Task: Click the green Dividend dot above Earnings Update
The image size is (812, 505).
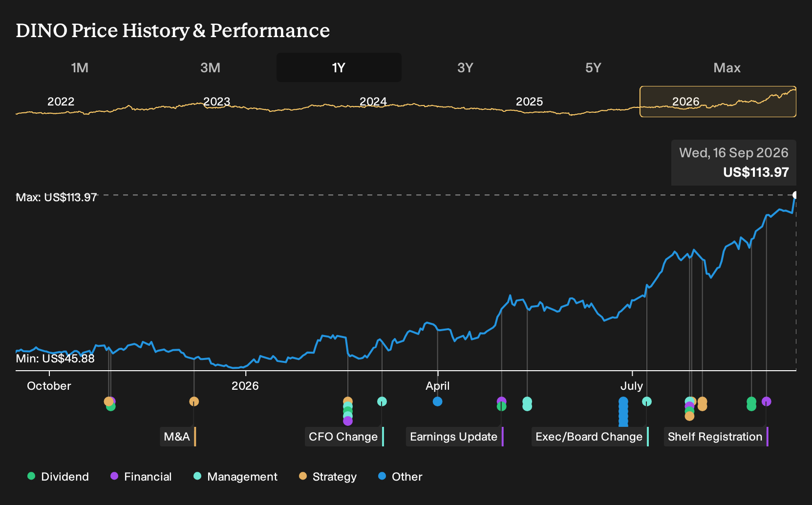Action: [x=502, y=407]
